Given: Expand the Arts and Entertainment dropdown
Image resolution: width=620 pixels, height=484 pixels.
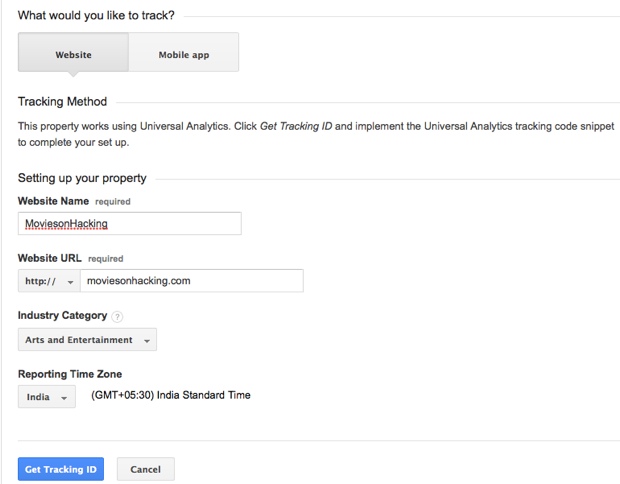Looking at the screenshot, I should click(87, 340).
